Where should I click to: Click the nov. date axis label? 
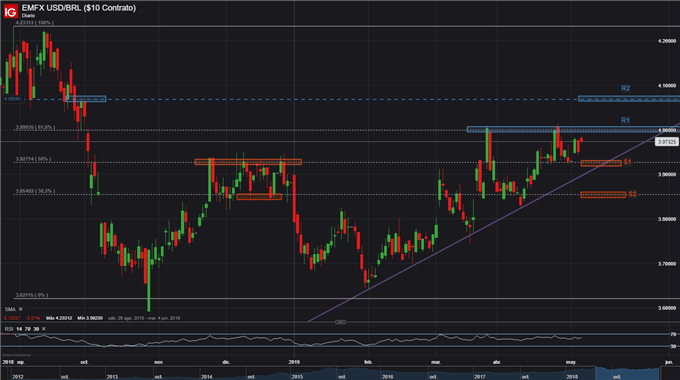[x=159, y=362]
